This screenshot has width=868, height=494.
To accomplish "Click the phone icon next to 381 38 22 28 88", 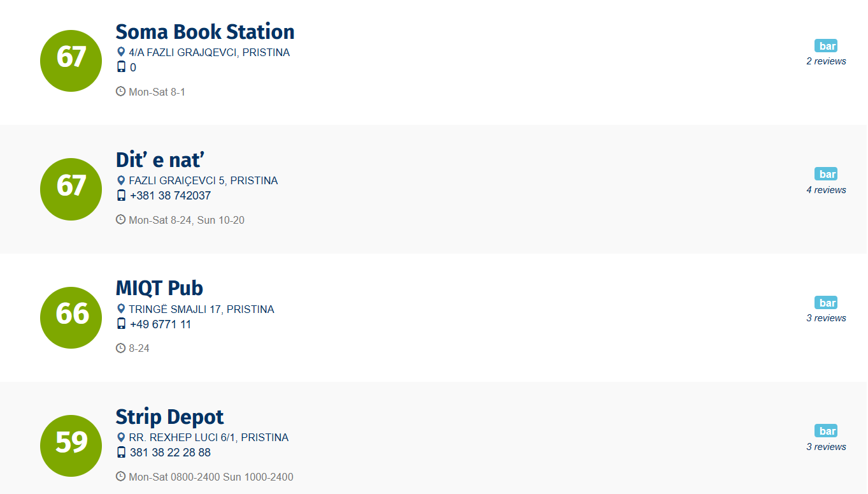I will (121, 453).
